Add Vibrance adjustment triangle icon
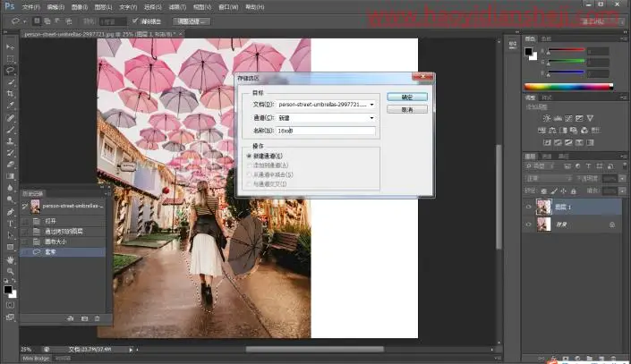The image size is (631, 364). click(590, 118)
